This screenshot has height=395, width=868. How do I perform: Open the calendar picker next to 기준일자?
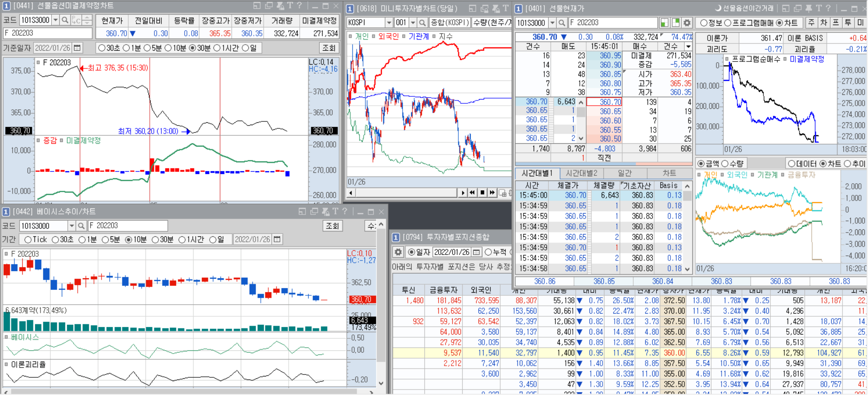click(x=77, y=48)
